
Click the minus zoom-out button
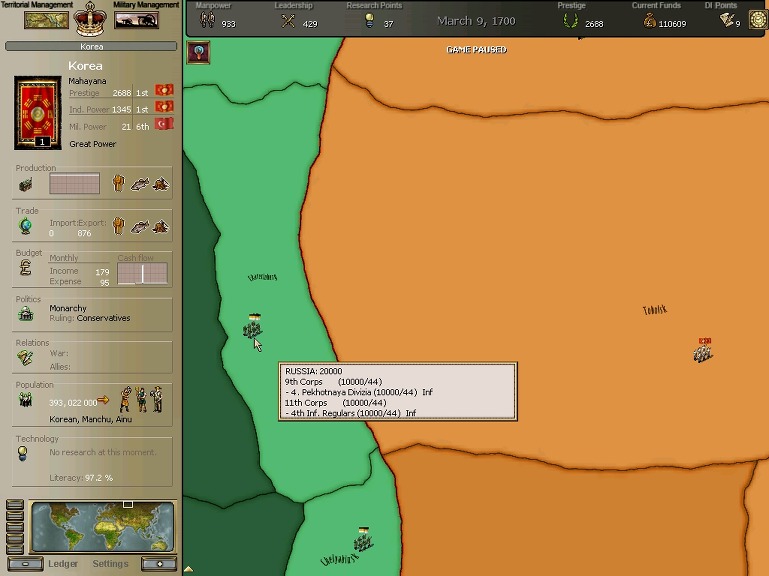pyautogui.click(x=25, y=564)
